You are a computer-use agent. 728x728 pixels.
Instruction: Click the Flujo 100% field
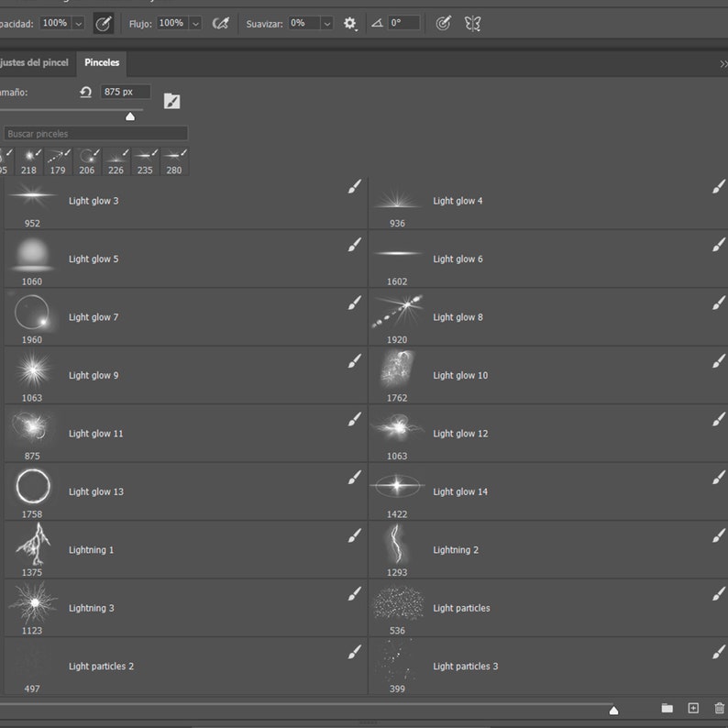click(x=171, y=23)
